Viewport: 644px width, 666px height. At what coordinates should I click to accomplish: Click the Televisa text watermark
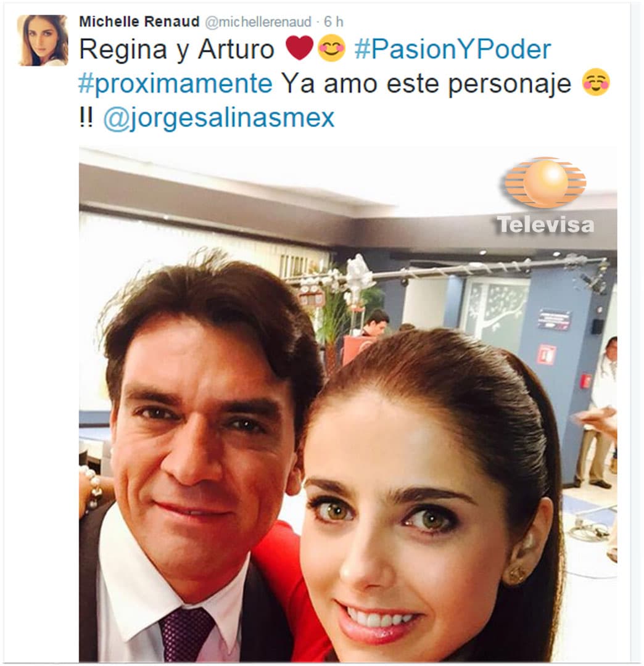545,224
